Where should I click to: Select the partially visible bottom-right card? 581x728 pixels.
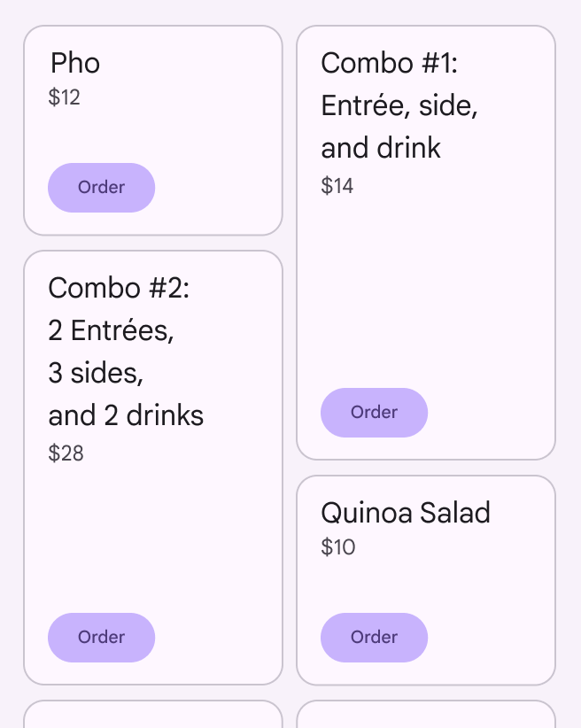point(425,715)
